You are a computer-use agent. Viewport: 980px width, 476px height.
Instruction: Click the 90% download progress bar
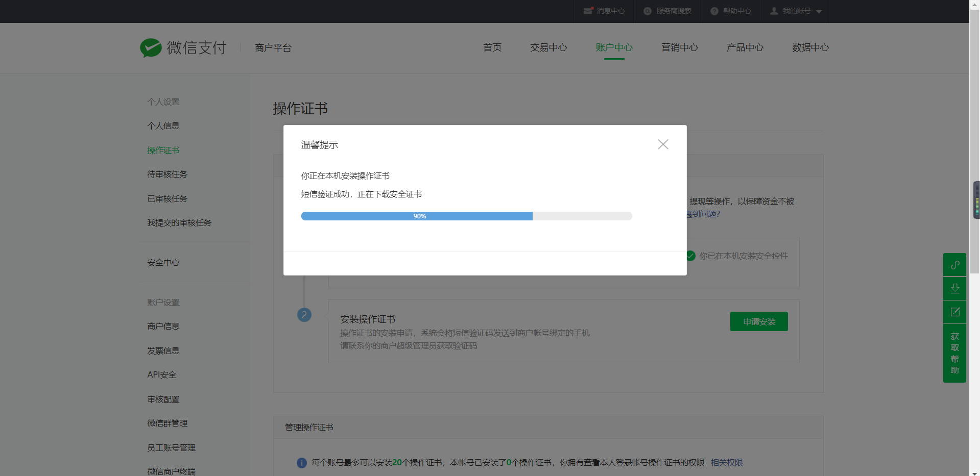(x=467, y=216)
